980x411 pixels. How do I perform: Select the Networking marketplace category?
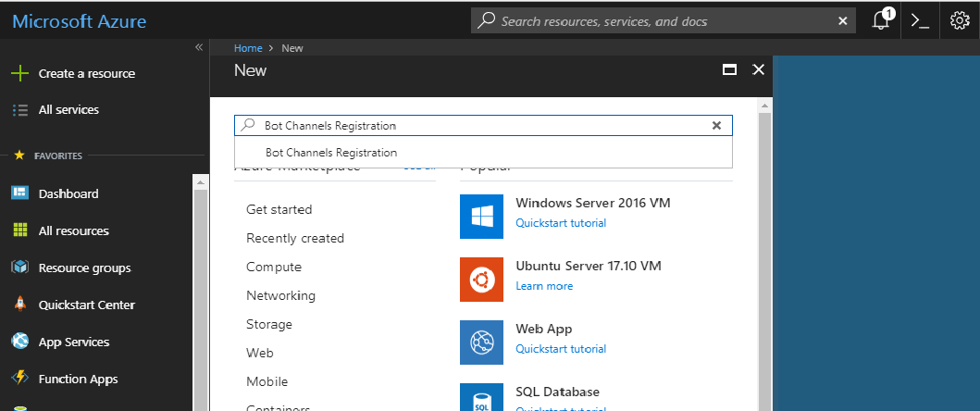point(280,295)
